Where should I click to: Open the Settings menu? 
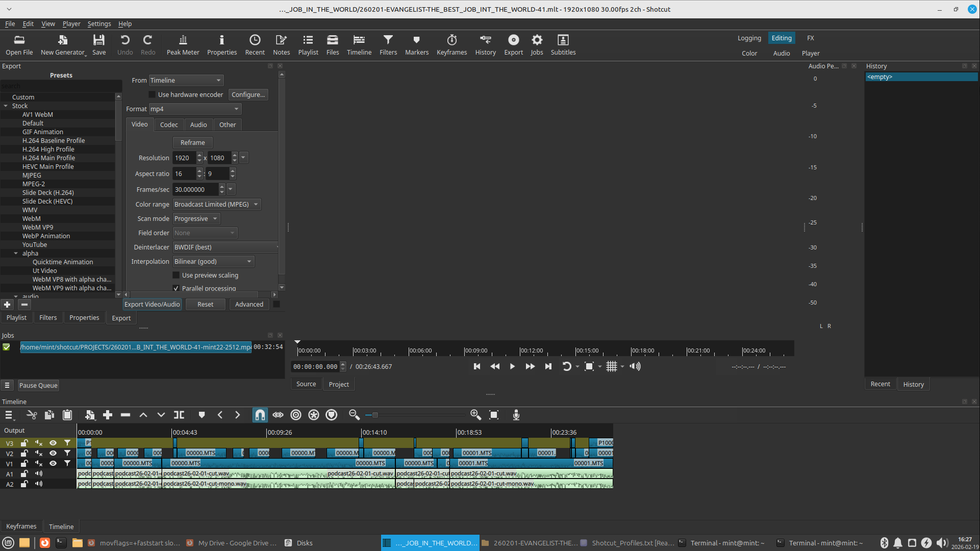point(99,24)
